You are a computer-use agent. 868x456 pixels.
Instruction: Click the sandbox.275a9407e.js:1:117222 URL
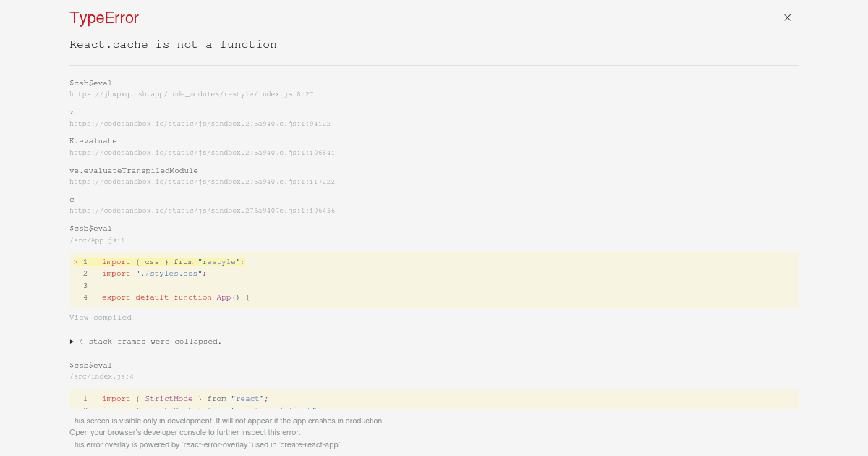[x=203, y=182]
